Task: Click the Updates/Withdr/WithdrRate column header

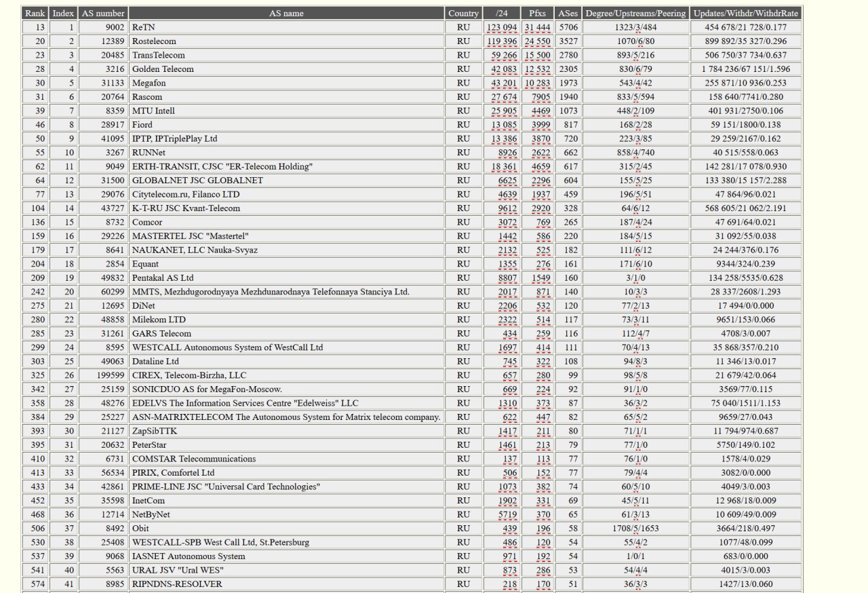Action: [745, 13]
